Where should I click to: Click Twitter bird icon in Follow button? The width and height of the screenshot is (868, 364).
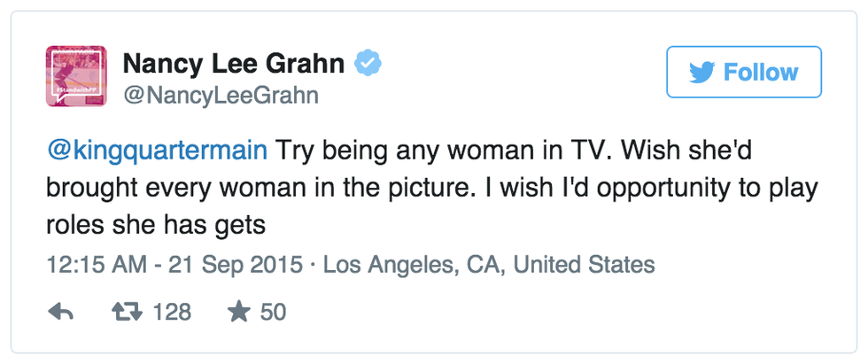701,73
